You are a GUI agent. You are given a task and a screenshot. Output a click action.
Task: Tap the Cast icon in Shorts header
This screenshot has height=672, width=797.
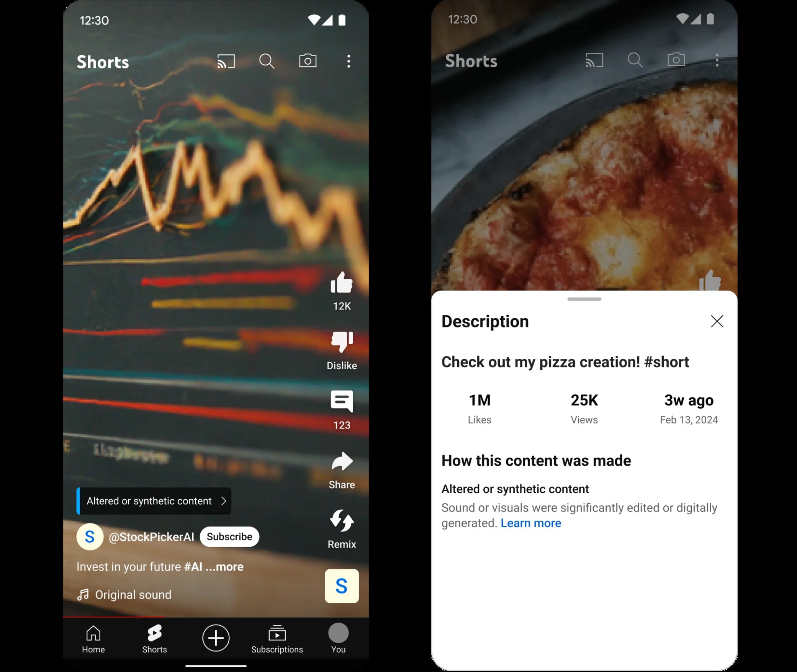tap(226, 61)
